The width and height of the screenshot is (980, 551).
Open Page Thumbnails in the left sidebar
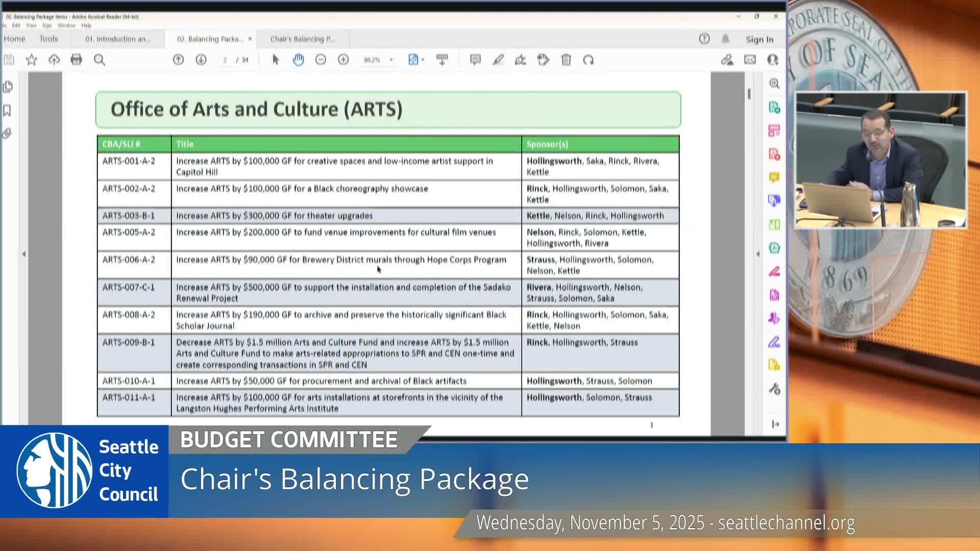point(7,87)
